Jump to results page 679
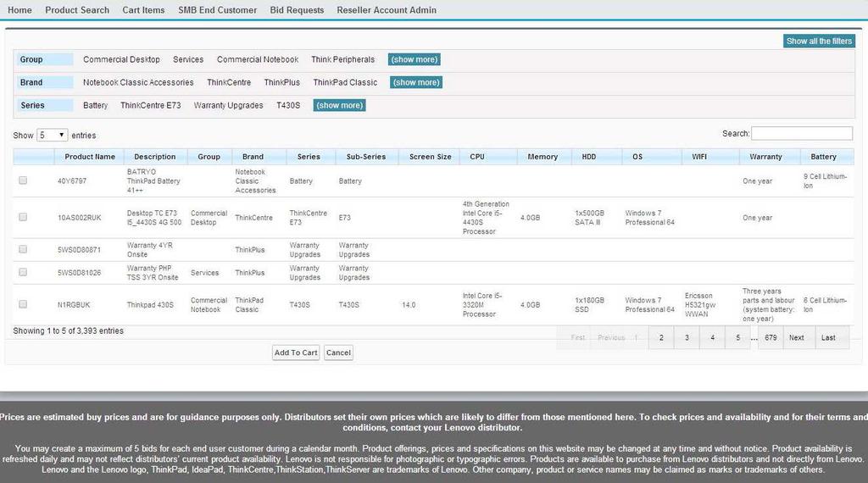The image size is (868, 483). pyautogui.click(x=771, y=337)
